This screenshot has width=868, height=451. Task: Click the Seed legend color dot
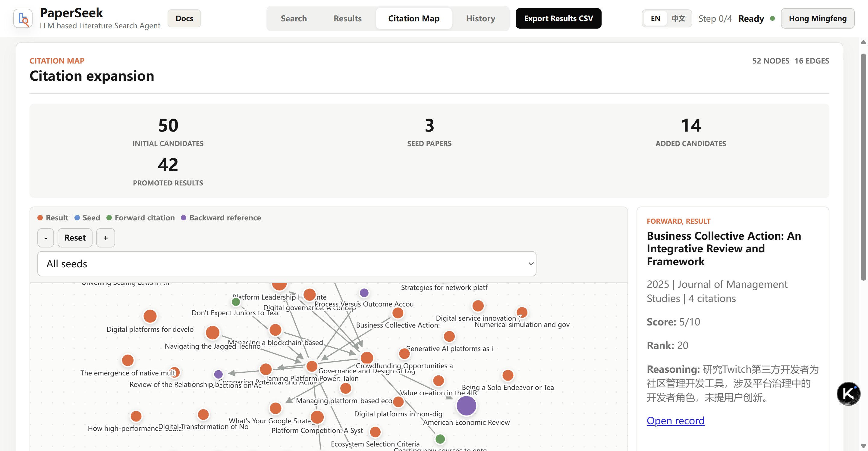click(x=77, y=218)
